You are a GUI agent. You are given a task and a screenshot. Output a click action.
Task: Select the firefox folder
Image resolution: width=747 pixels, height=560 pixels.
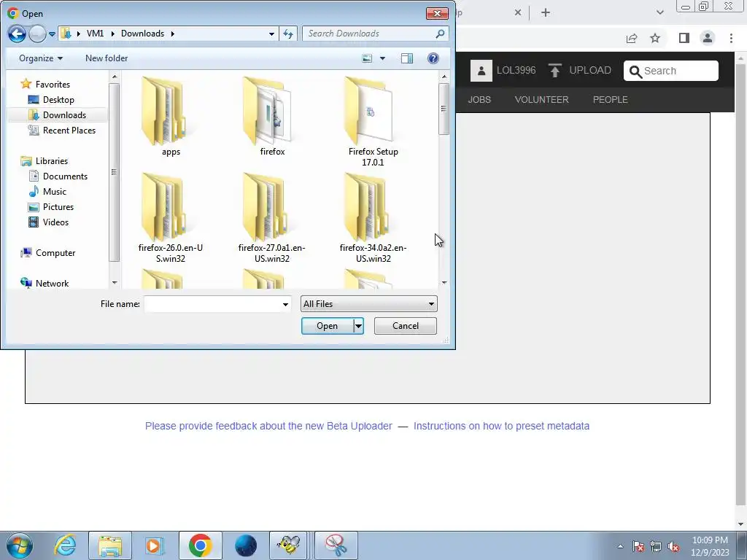tap(272, 117)
